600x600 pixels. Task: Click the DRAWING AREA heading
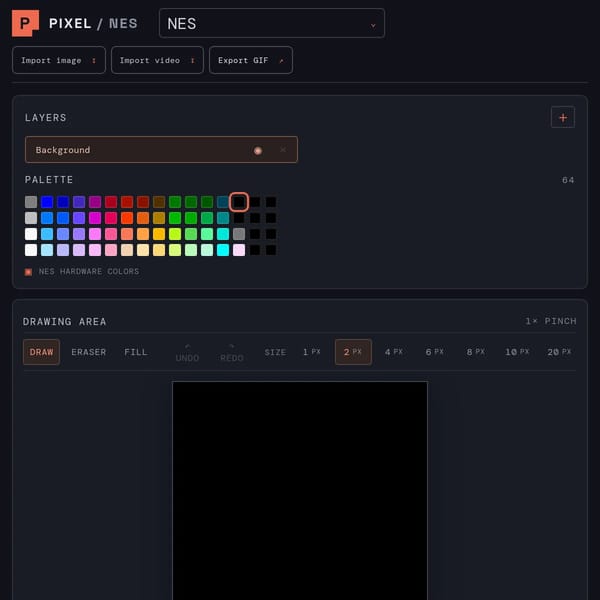tap(64, 322)
